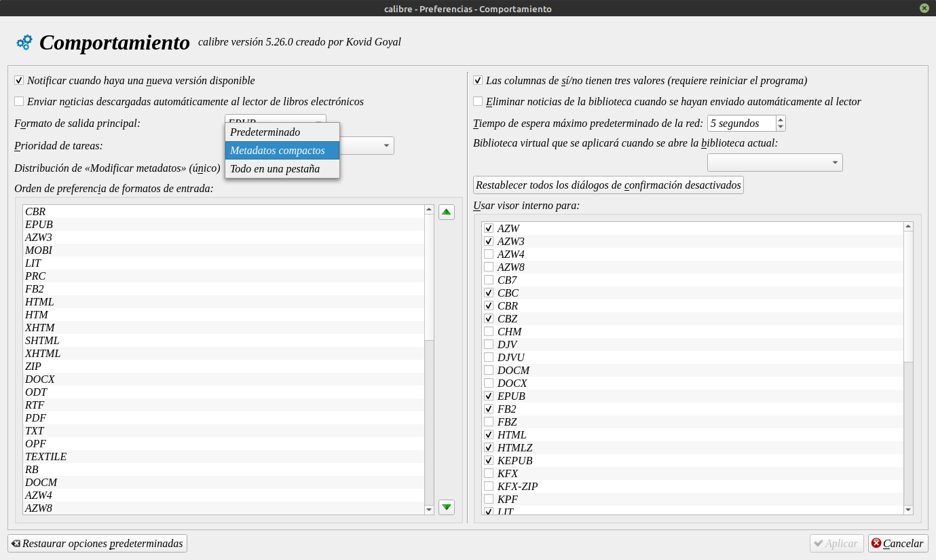Select ZIP in the input format order list

[223, 367]
